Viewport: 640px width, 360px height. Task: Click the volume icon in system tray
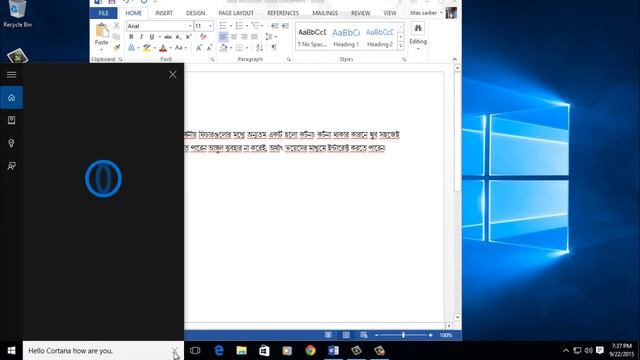[x=588, y=350]
